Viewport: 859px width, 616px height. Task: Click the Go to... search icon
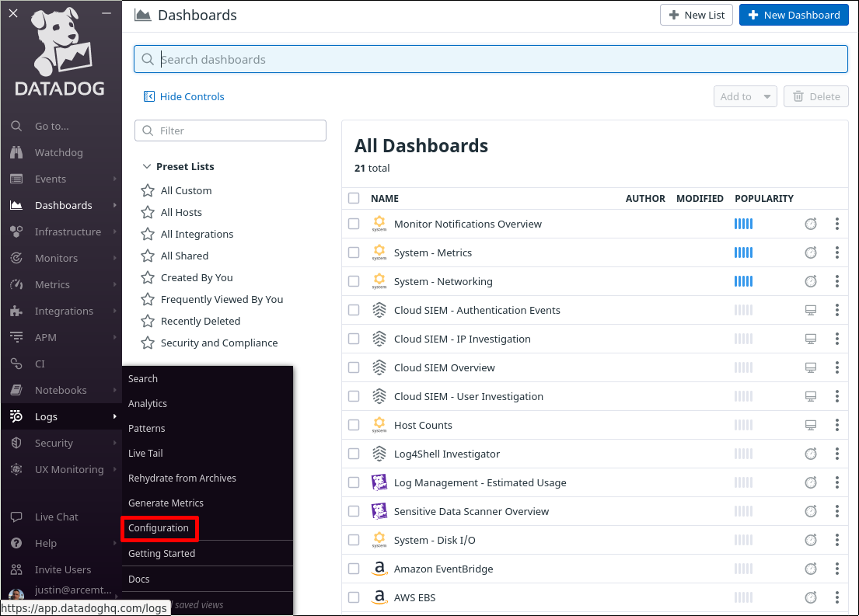[16, 126]
